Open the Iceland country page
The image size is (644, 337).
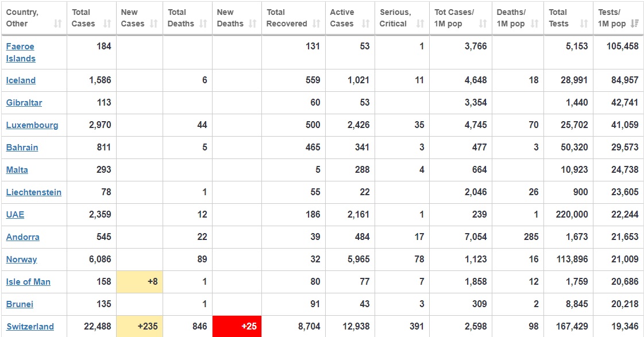pos(21,80)
